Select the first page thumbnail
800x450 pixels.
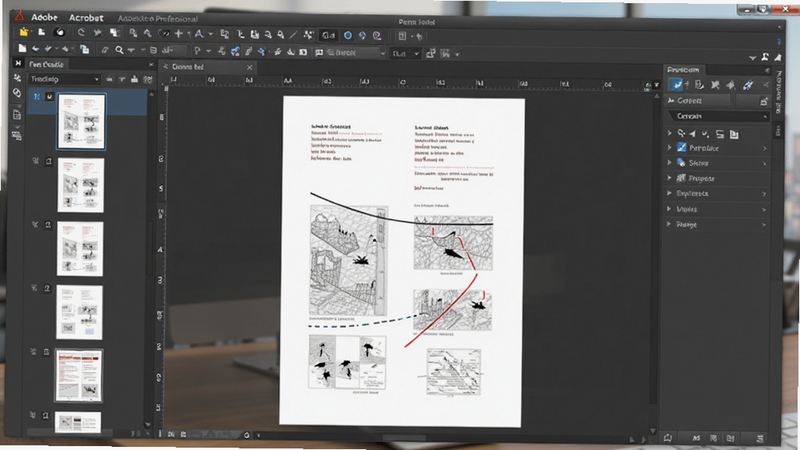tap(82, 121)
